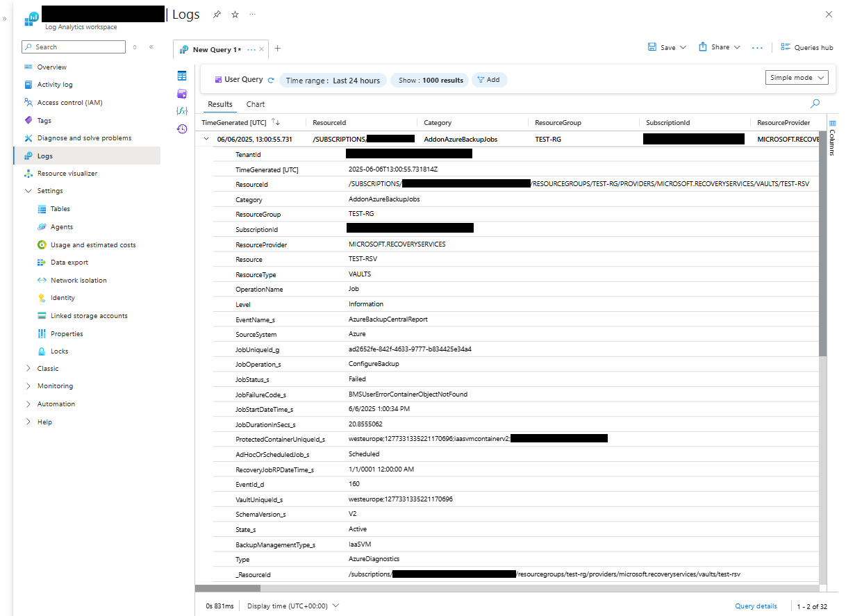846x616 pixels.
Task: Select the JobOperation_s ConfigureBackup value
Action: point(374,365)
